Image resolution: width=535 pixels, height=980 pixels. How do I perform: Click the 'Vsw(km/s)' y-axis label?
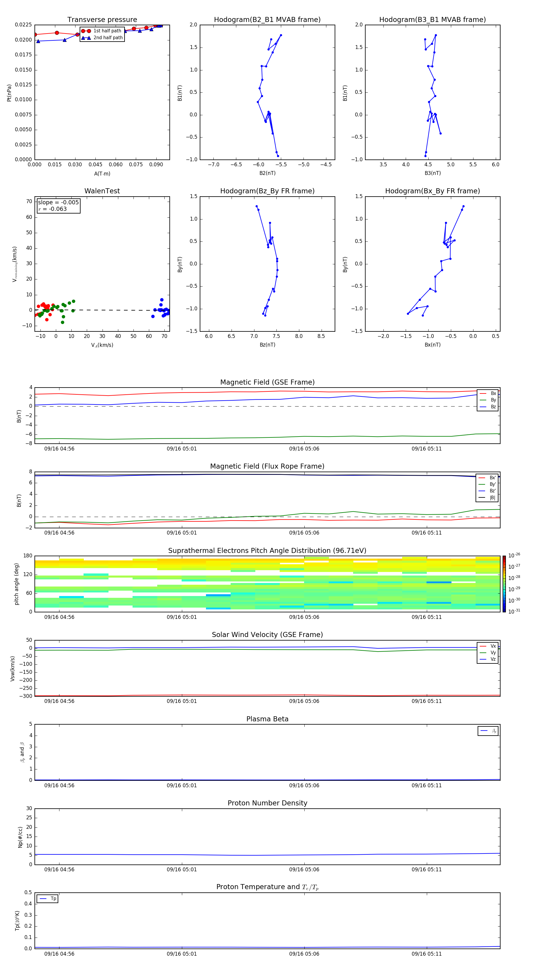pyautogui.click(x=12, y=668)
